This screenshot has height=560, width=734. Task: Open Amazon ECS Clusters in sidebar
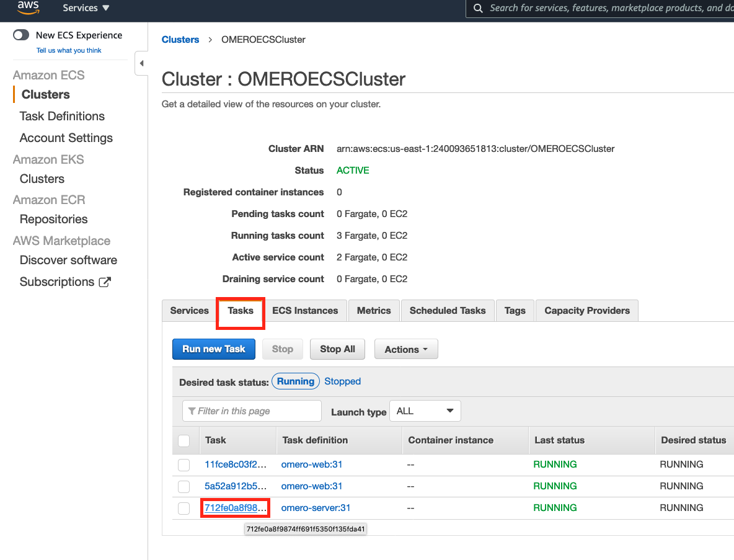click(46, 95)
